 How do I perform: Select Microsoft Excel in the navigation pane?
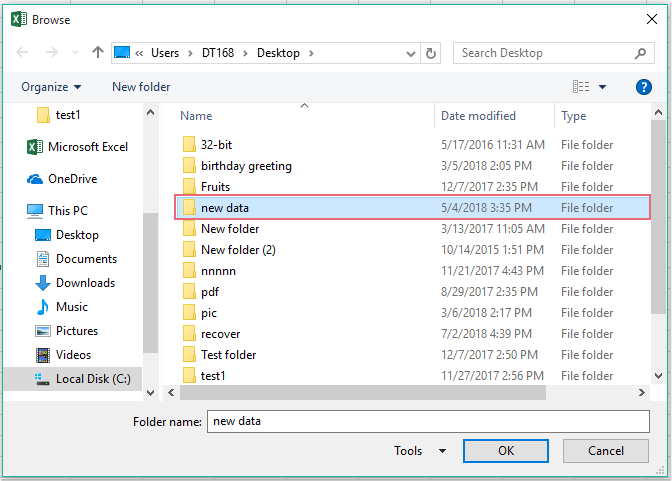click(77, 147)
